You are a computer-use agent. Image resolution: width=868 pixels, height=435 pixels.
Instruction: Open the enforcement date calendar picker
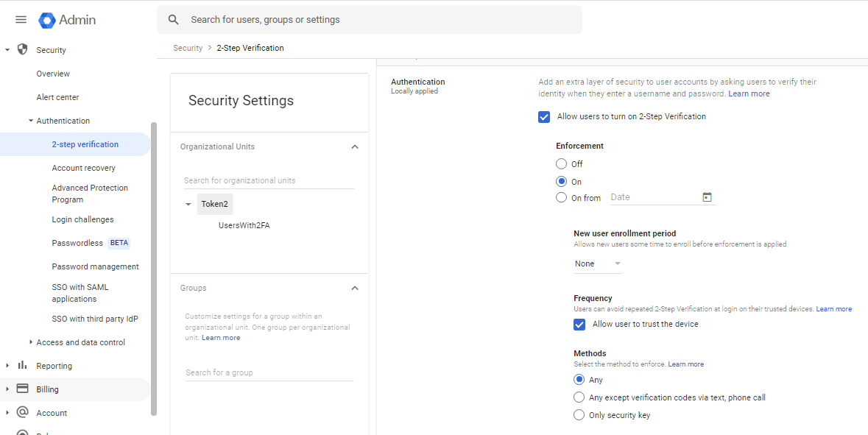(x=707, y=197)
